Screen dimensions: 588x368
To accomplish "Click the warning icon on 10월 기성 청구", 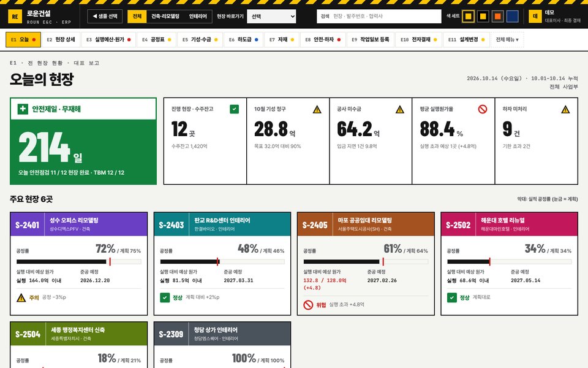I will pos(317,109).
